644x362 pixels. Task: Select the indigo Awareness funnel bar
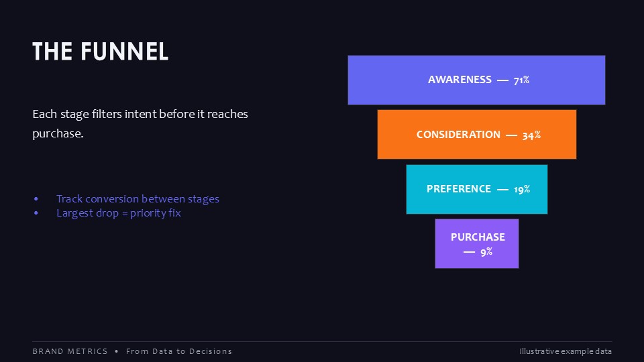coord(476,80)
